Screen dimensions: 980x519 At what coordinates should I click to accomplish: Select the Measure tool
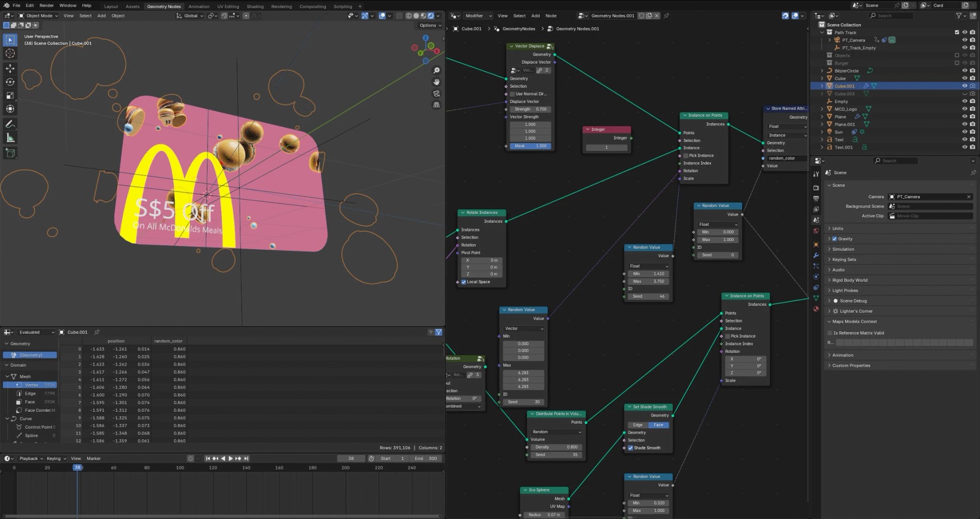[x=10, y=138]
